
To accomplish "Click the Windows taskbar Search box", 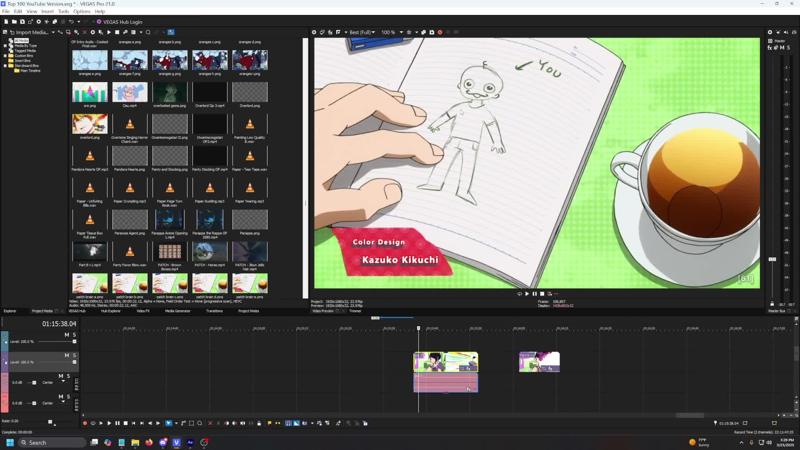I will [x=52, y=442].
